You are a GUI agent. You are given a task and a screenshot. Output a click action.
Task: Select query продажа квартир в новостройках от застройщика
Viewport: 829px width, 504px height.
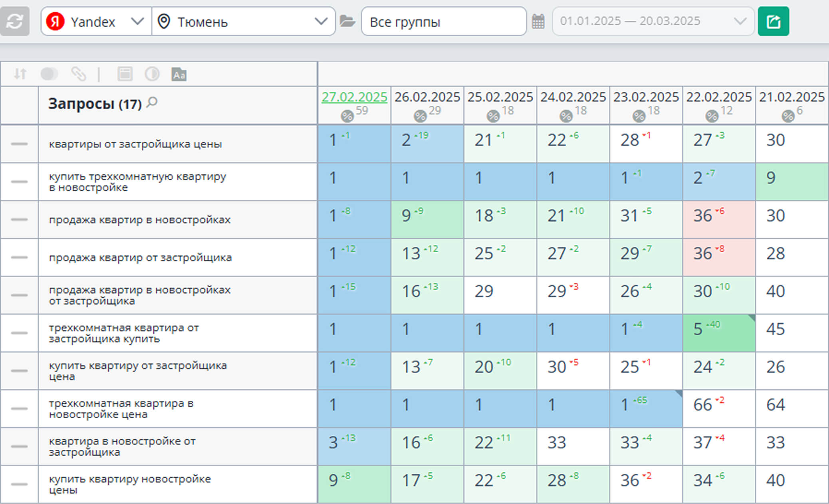tap(140, 295)
